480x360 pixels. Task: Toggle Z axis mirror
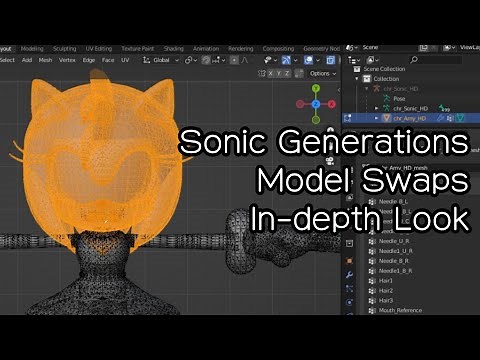click(287, 73)
